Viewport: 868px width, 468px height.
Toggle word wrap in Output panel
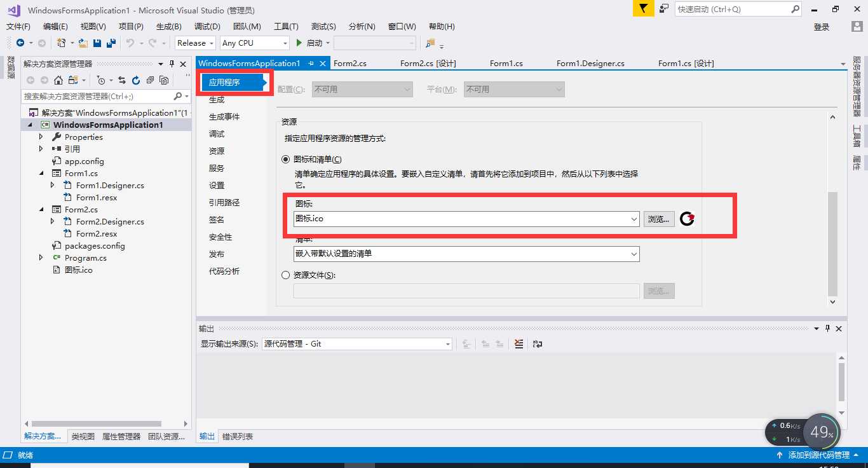(538, 343)
